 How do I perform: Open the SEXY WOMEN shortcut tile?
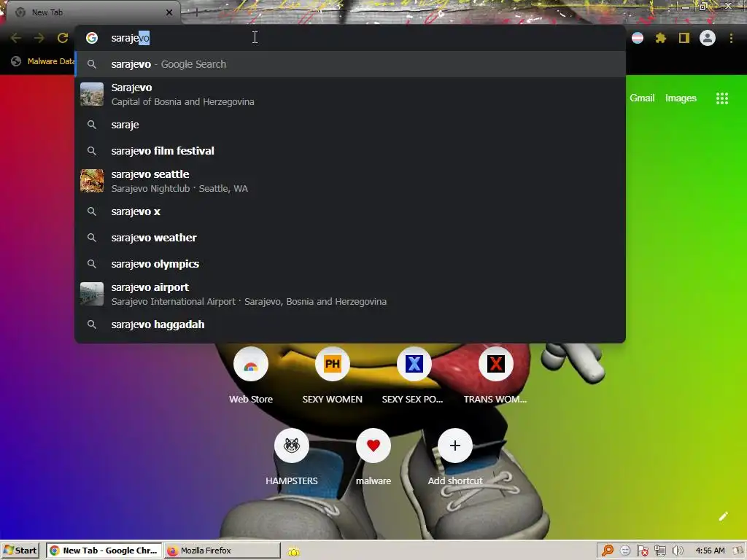click(x=333, y=376)
